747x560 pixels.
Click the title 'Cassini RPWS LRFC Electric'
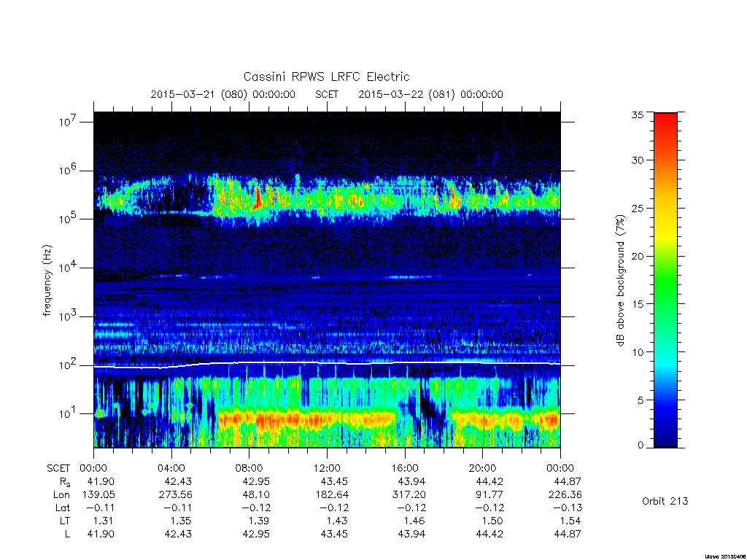click(326, 77)
